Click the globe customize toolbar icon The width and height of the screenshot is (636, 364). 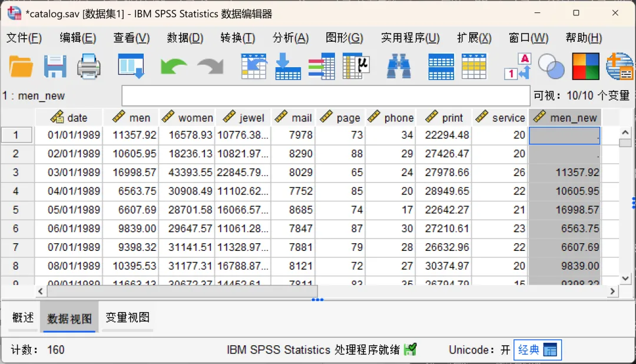click(620, 66)
